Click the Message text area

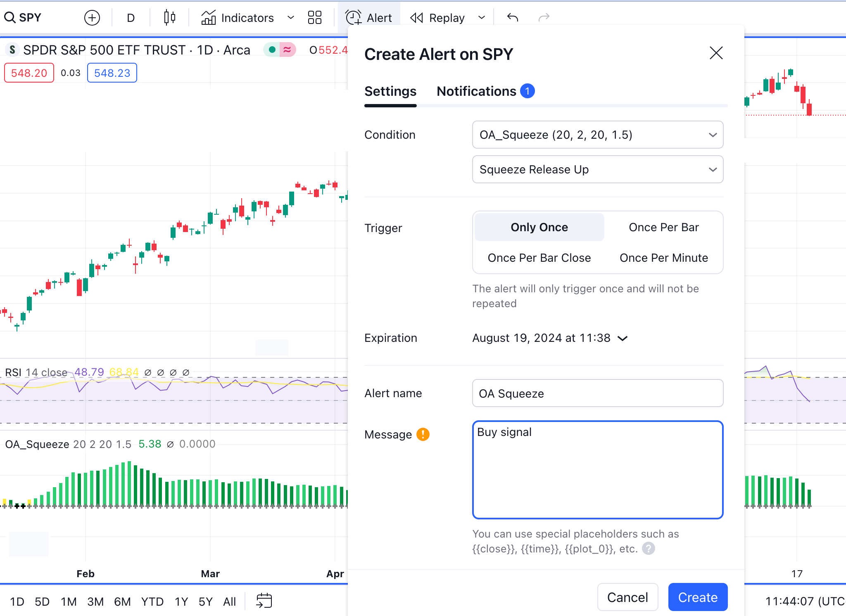[x=598, y=470]
